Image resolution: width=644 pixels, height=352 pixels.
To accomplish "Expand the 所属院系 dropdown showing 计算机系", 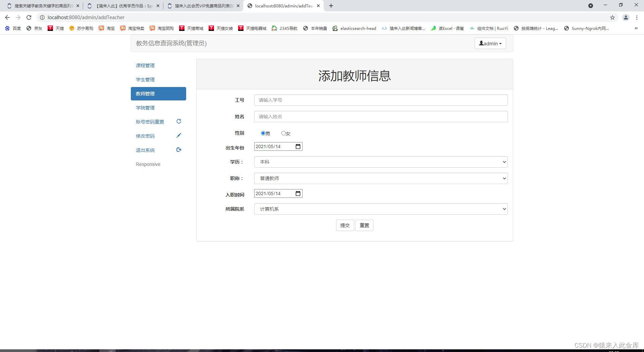I will tap(381, 209).
